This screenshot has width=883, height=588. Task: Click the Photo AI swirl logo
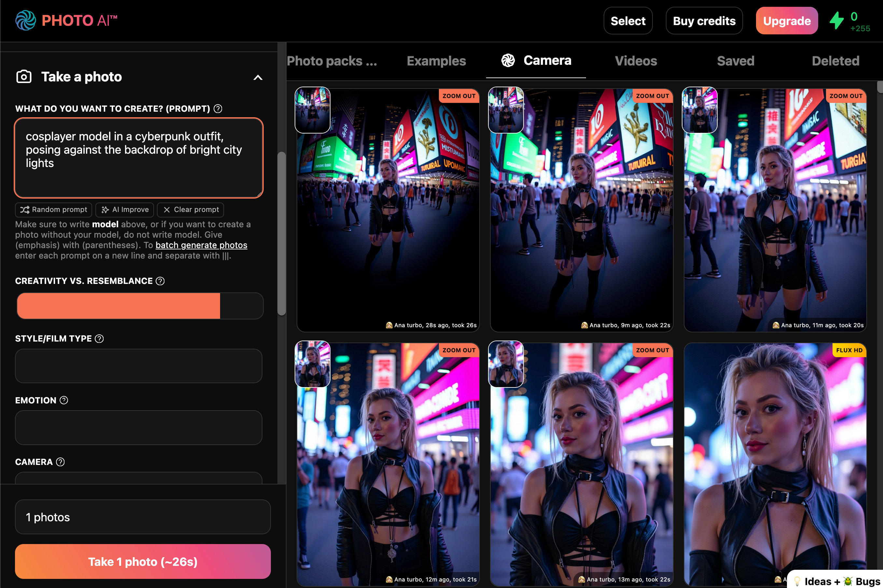[25, 21]
